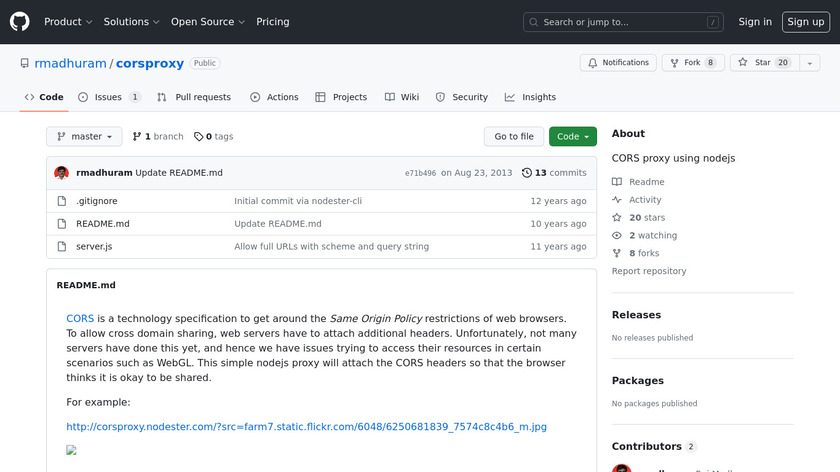View the 0 tags link

coord(214,137)
